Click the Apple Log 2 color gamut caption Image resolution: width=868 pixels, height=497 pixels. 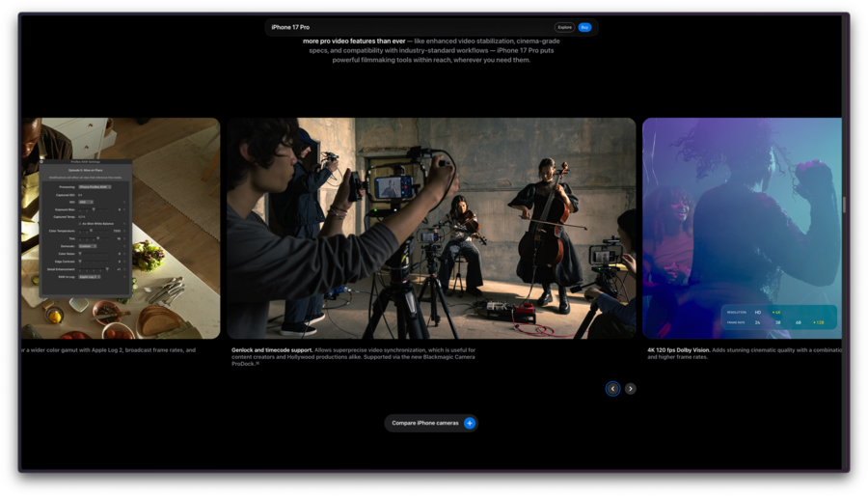108,350
